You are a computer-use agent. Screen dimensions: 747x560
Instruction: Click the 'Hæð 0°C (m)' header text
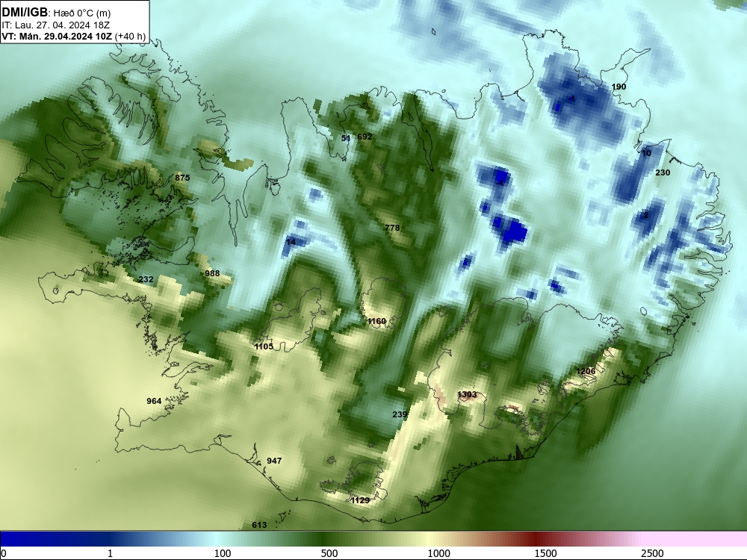click(82, 13)
